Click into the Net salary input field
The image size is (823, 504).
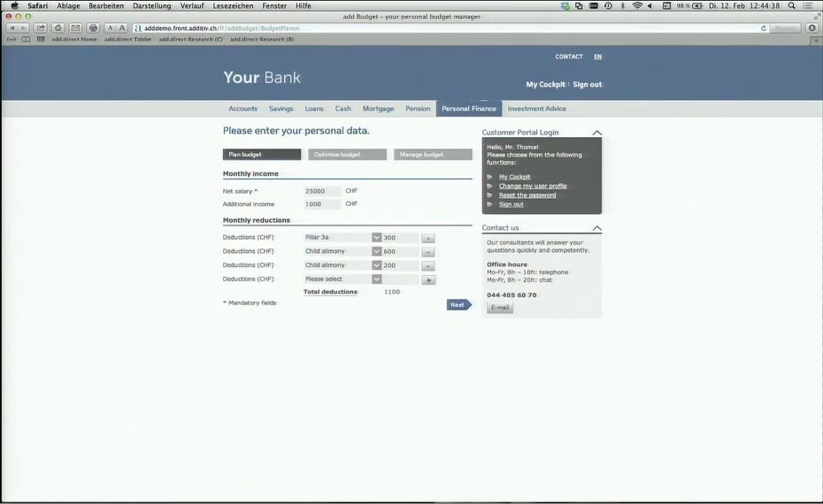point(321,191)
